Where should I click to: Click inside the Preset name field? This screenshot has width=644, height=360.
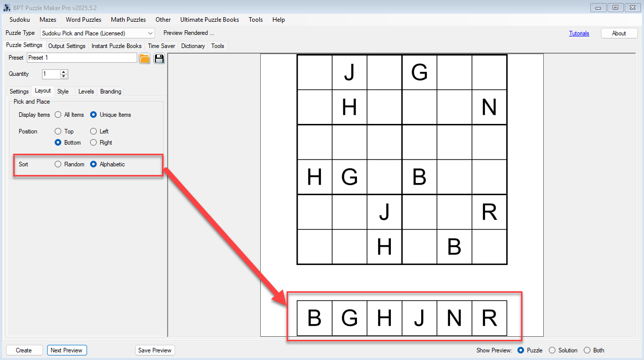(81, 58)
